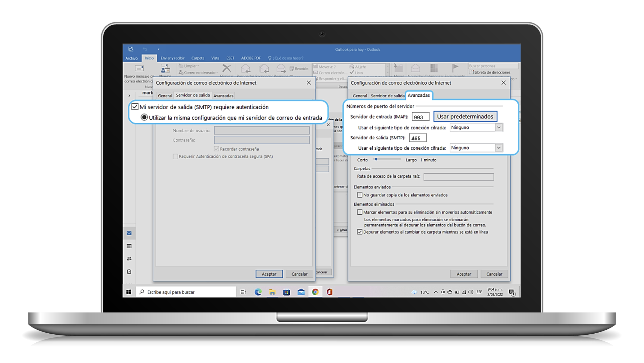The width and height of the screenshot is (644, 363).
Task: Show hidden system tray icons
Action: (435, 292)
